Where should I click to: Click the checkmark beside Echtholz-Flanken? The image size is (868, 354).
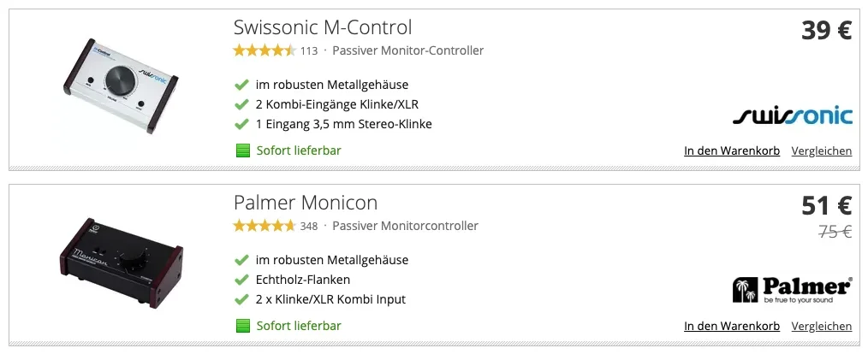coord(241,280)
